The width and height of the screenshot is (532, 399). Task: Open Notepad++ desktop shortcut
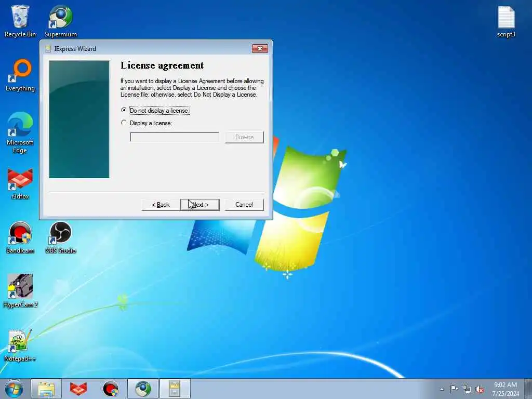(x=20, y=345)
